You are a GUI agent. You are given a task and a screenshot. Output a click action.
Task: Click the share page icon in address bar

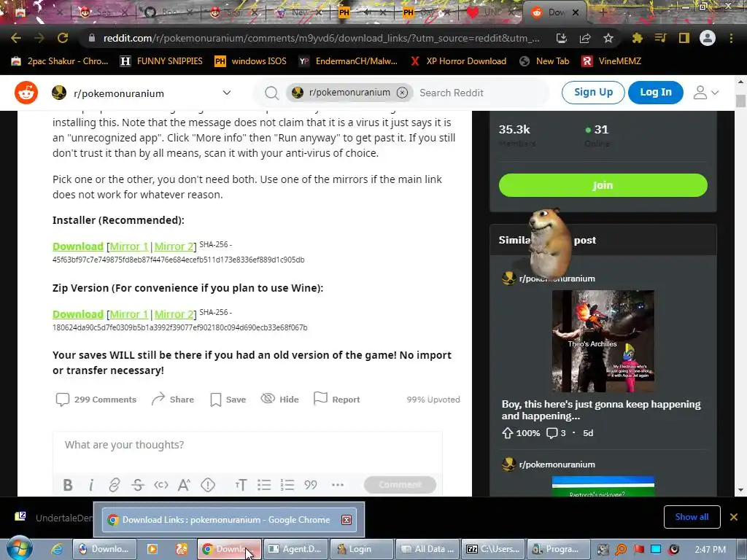pos(585,38)
